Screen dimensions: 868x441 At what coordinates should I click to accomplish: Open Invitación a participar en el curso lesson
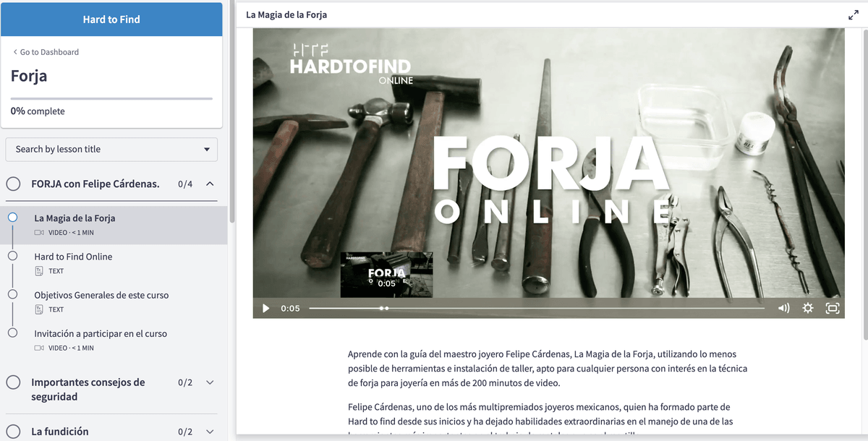tap(114, 340)
